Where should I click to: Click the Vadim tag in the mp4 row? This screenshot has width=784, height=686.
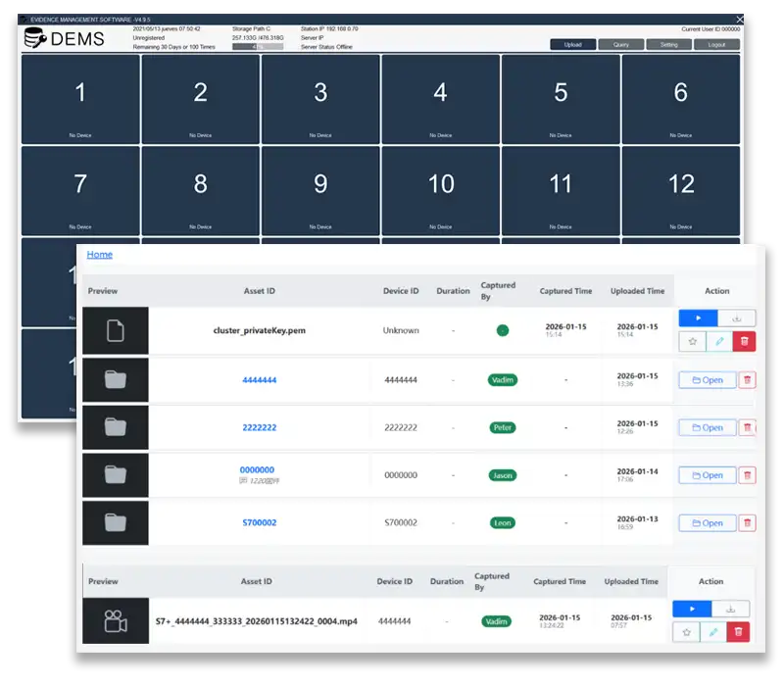coord(497,621)
